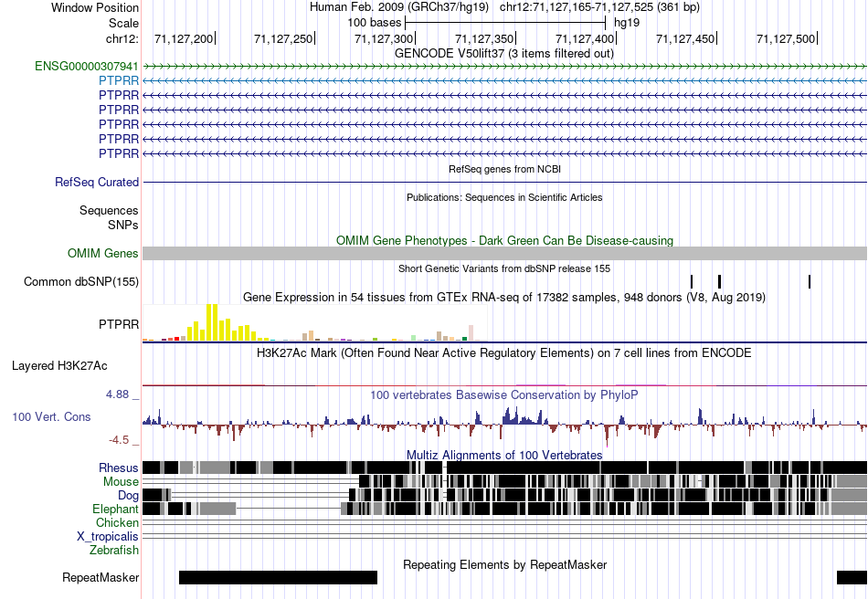Select the Chicken alignment label

point(117,522)
